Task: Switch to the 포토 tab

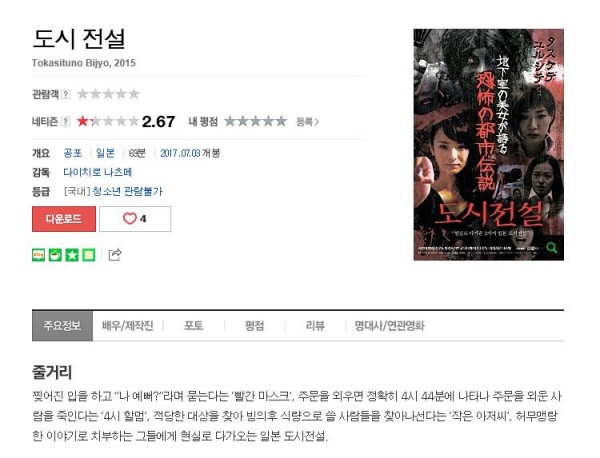Action: (x=193, y=326)
